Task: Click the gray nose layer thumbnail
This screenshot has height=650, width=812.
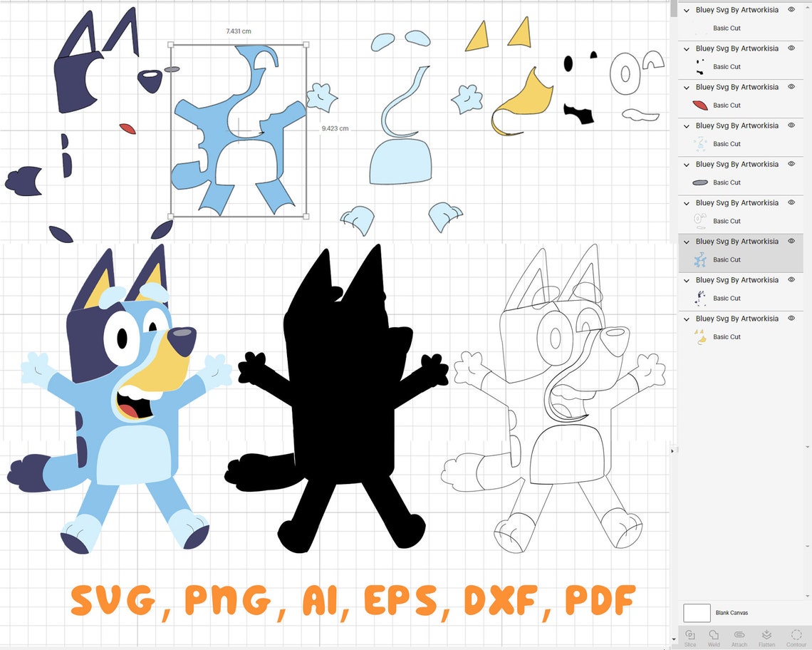Action: pyautogui.click(x=699, y=182)
